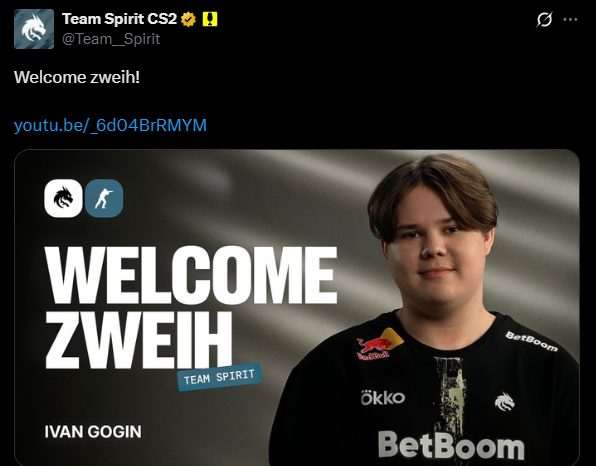Open the Team Spirit profile avatar
The height and width of the screenshot is (466, 596).
[x=34, y=29]
